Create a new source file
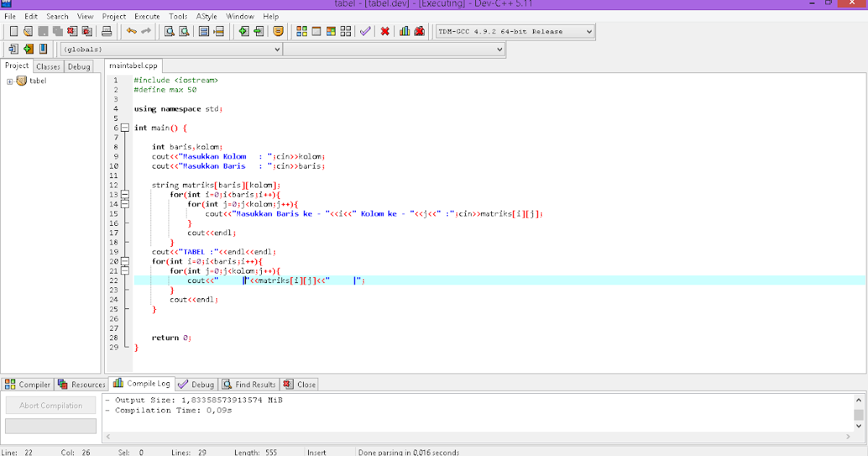The width and height of the screenshot is (868, 456). point(12,31)
